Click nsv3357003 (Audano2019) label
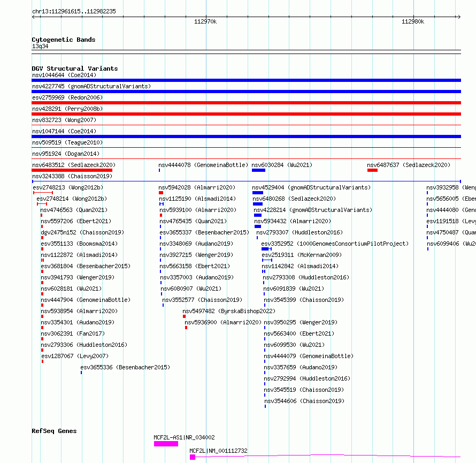The width and height of the screenshot is (476, 463). point(197,277)
